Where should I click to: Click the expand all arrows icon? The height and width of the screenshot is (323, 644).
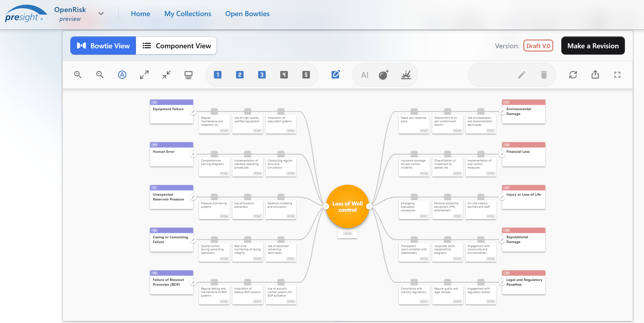click(144, 75)
